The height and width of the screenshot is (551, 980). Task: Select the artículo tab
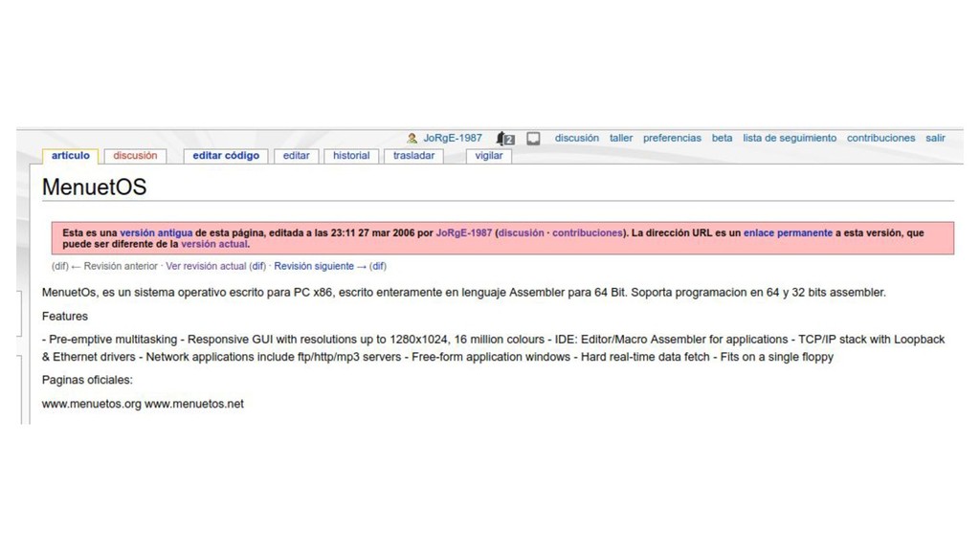click(x=70, y=156)
